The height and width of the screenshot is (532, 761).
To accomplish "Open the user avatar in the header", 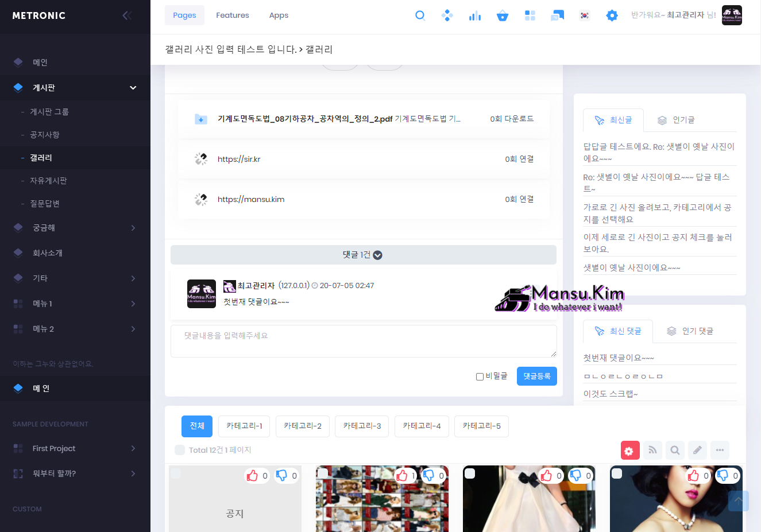I will click(732, 15).
